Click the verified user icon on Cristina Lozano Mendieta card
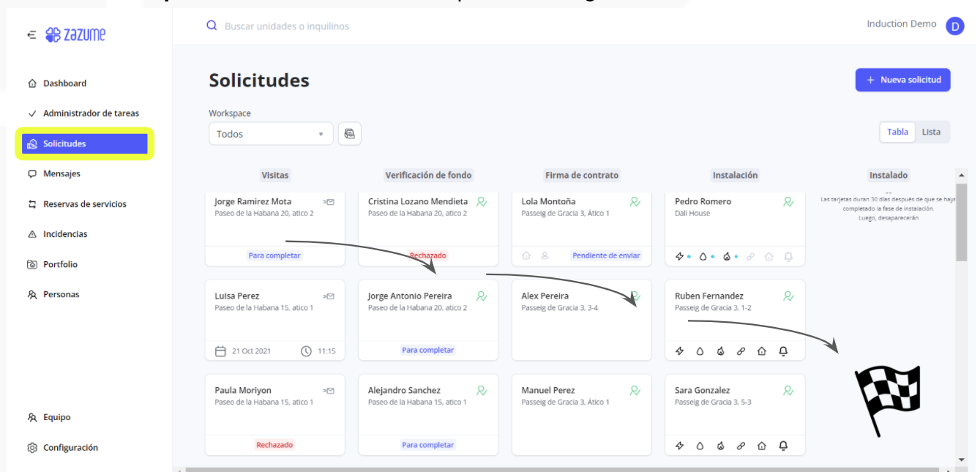Screen dimensions: 980x472 point(482,202)
